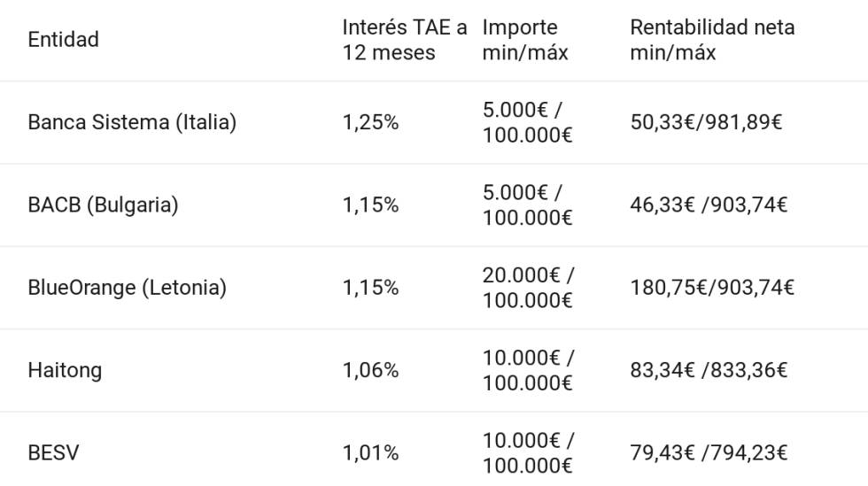Click the Rentabilidad neta min/máx header
This screenshot has height=486, width=868.
pos(712,40)
